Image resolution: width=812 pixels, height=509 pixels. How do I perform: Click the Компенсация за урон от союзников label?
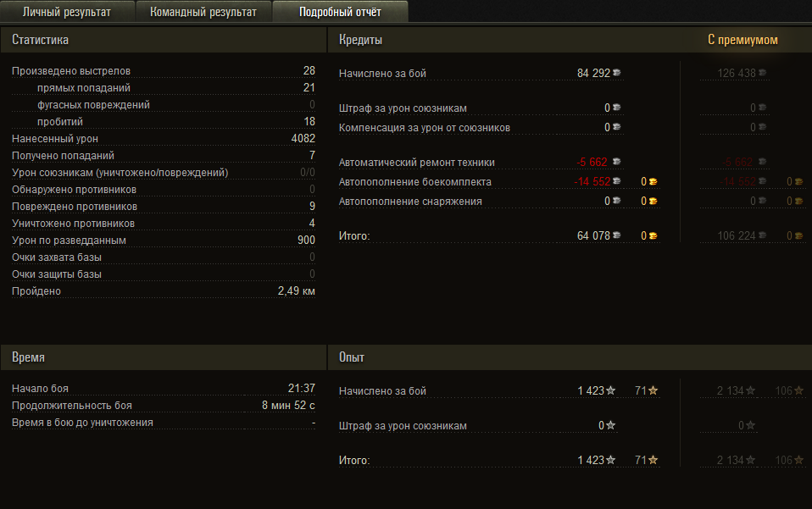coord(425,128)
